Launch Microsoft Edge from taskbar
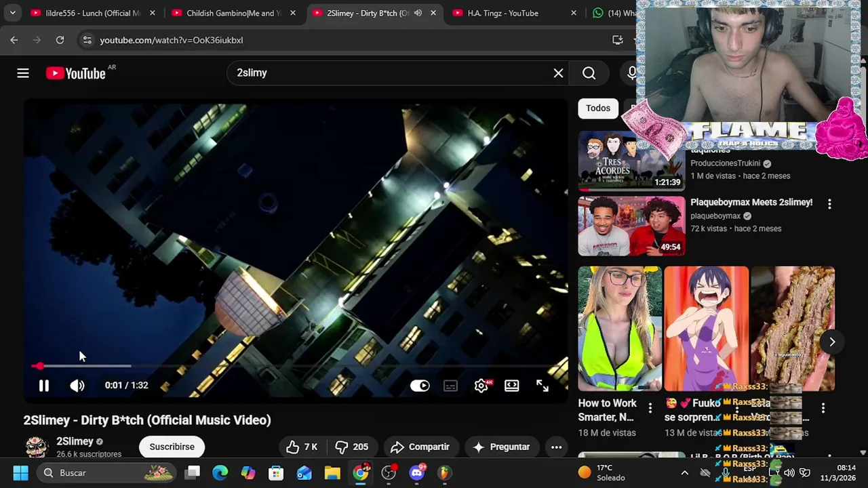The image size is (868, 488). click(220, 472)
